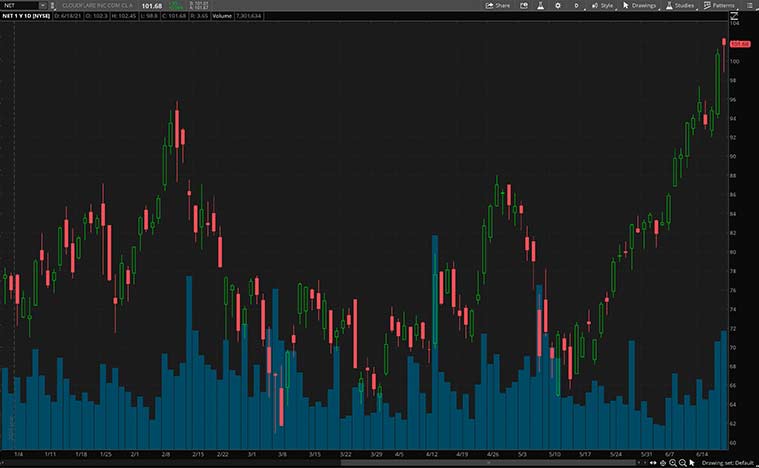Click the zoom out magnifier icon

pos(682,463)
